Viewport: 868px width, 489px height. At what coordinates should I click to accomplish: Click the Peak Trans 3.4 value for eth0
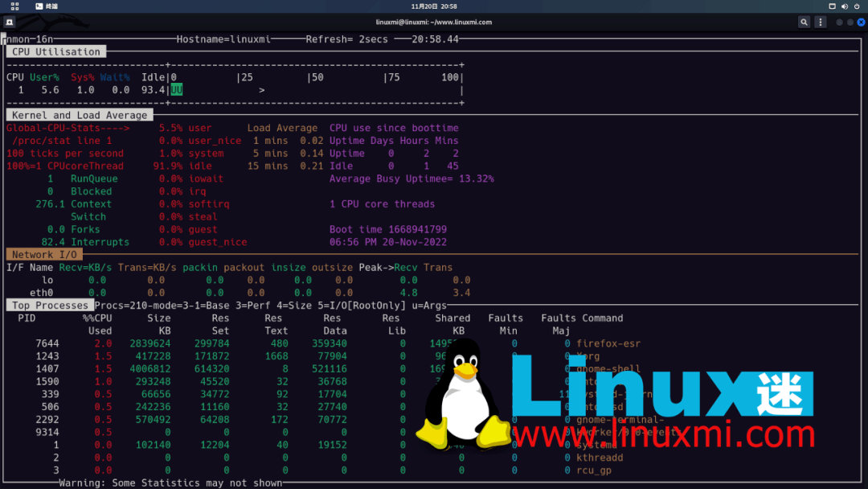coord(461,293)
